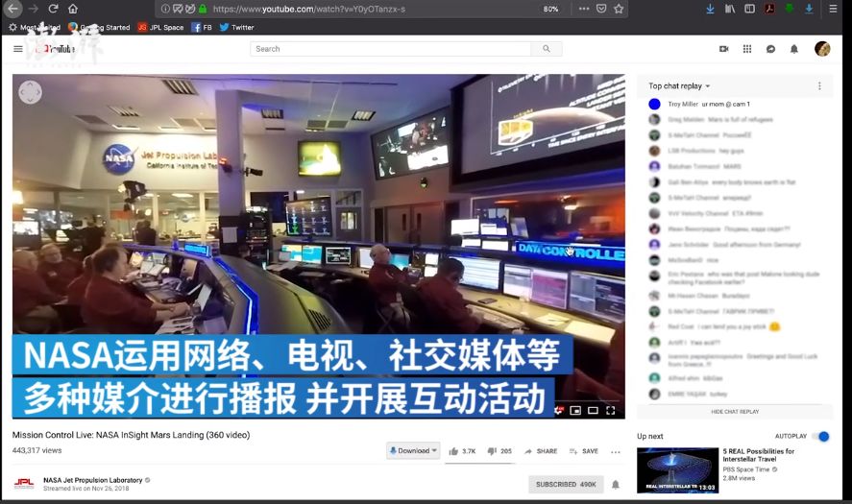852x504 pixels.
Task: Show site information via the info icon
Action: (165, 9)
